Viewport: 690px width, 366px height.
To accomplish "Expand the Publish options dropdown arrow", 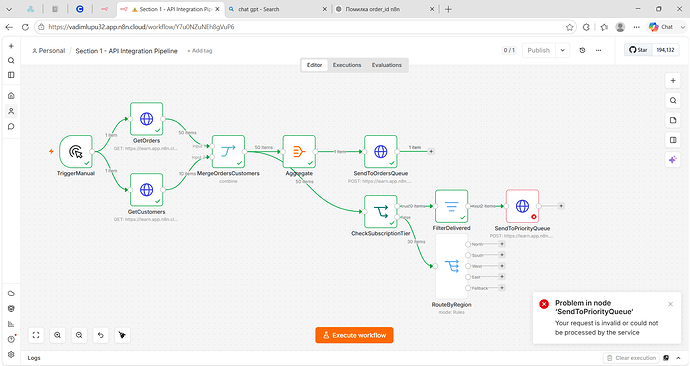I will click(x=562, y=50).
